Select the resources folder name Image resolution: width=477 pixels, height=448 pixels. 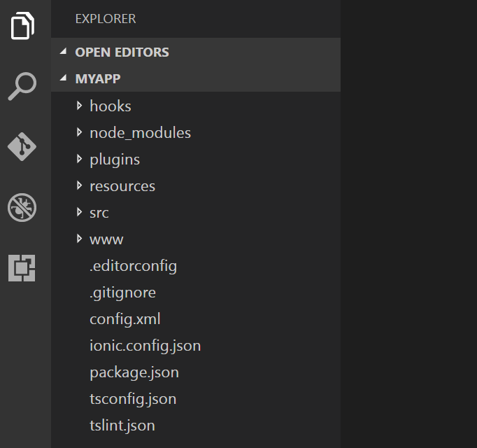point(122,186)
